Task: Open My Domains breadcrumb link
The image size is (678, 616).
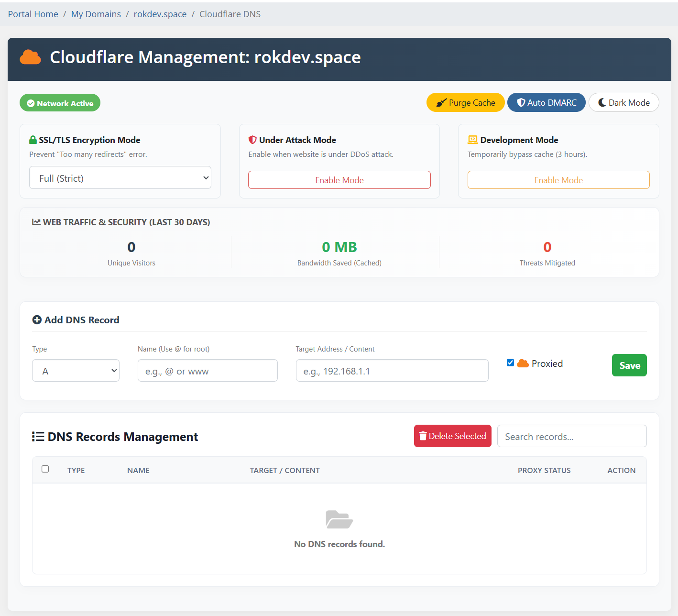Action: point(96,14)
